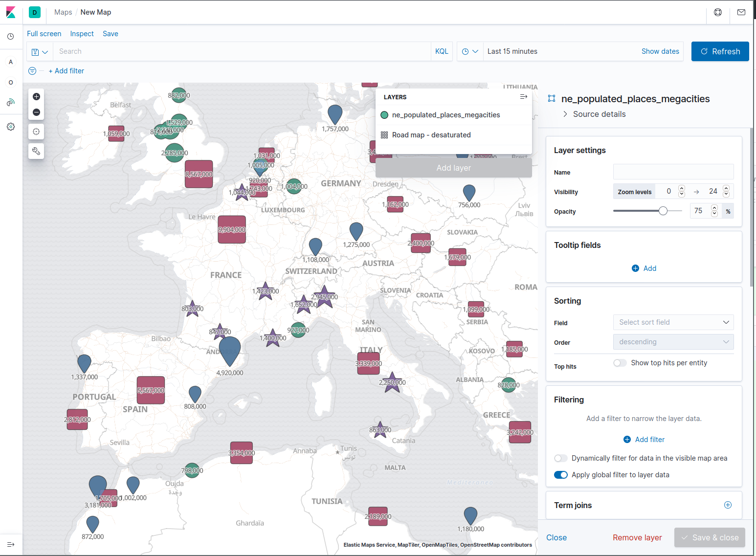The image size is (756, 556).
Task: Zoom in on the map
Action: pos(36,97)
